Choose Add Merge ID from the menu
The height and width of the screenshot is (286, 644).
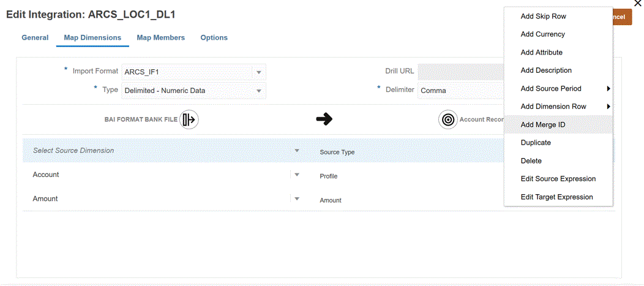click(542, 125)
